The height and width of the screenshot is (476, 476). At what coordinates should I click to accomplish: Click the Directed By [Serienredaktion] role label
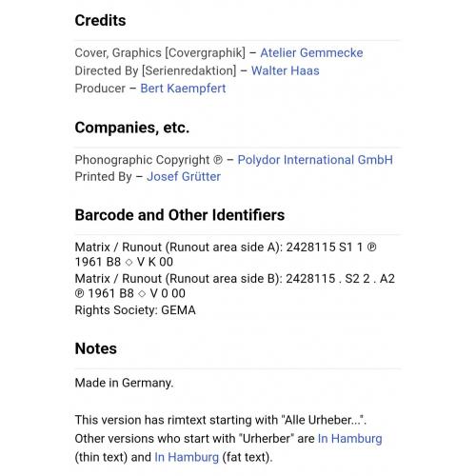155,70
